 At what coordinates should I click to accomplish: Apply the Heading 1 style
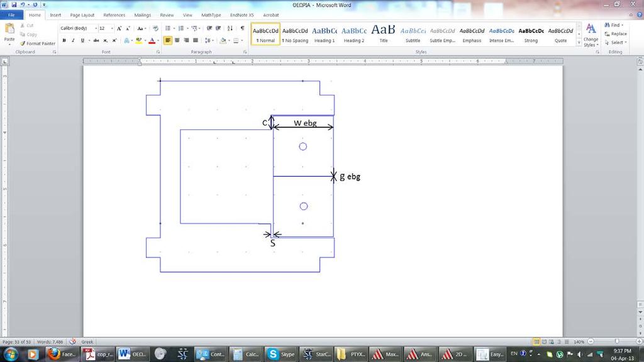pos(325,34)
